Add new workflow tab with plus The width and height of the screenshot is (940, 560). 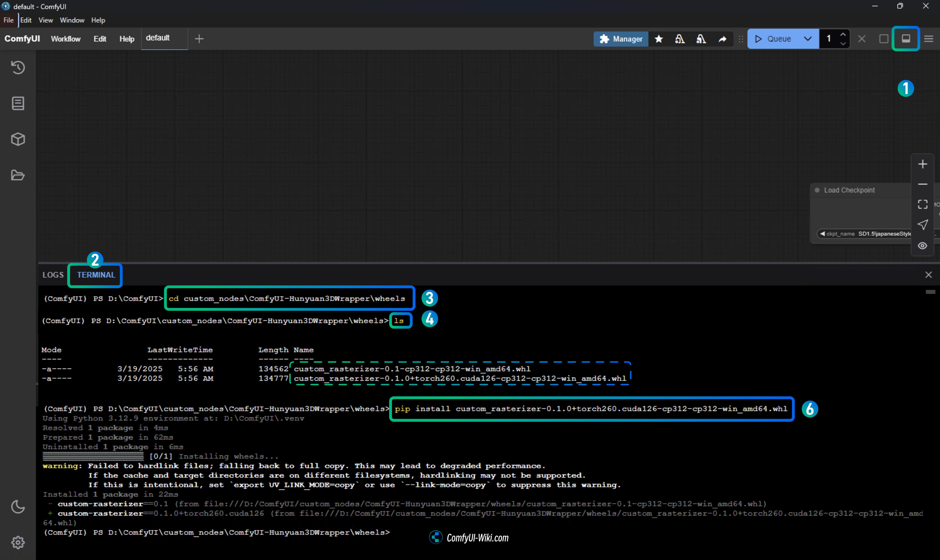[x=199, y=39]
